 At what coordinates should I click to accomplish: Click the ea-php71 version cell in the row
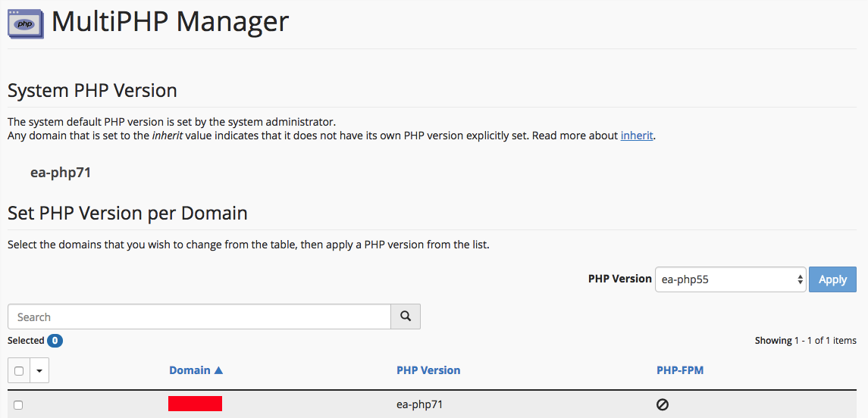[419, 404]
